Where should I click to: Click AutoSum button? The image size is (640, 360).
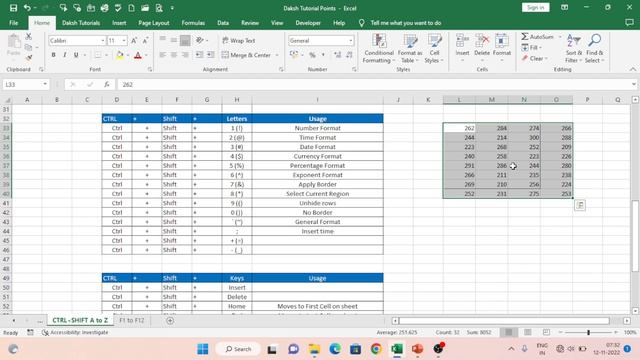point(538,37)
